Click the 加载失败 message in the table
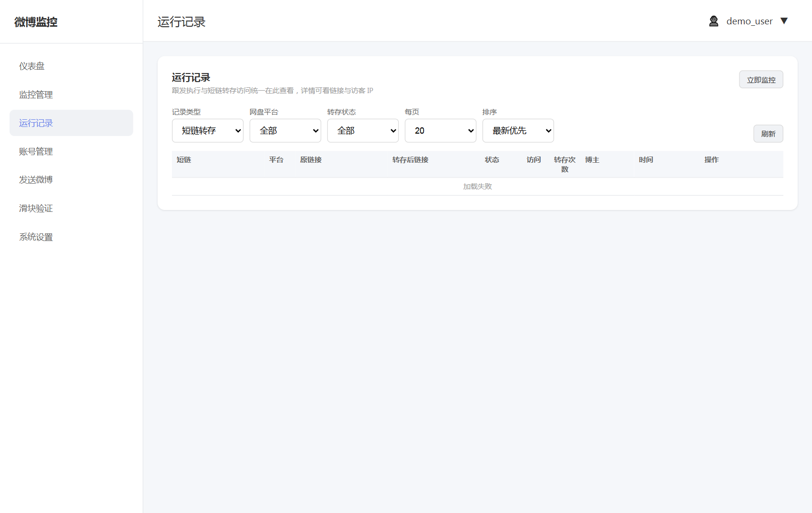Image resolution: width=812 pixels, height=513 pixels. point(477,187)
